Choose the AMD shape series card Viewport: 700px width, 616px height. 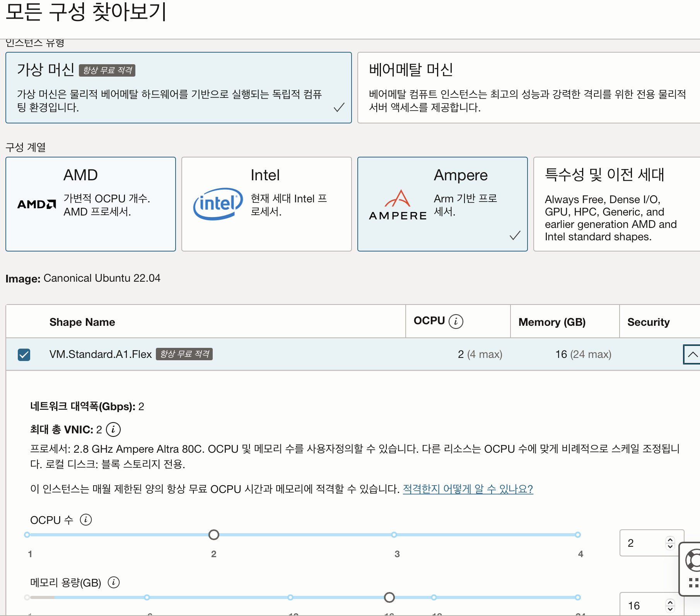(x=91, y=204)
